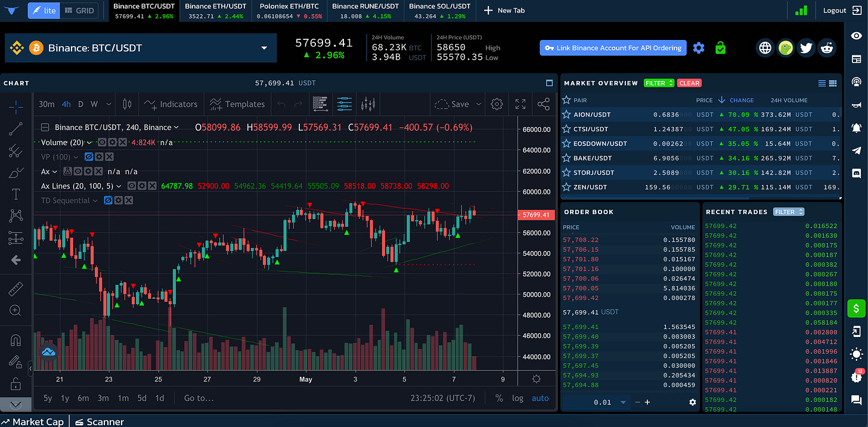Open the RECENT TRADES FILTER dropdown
The width and height of the screenshot is (868, 427).
pos(789,212)
